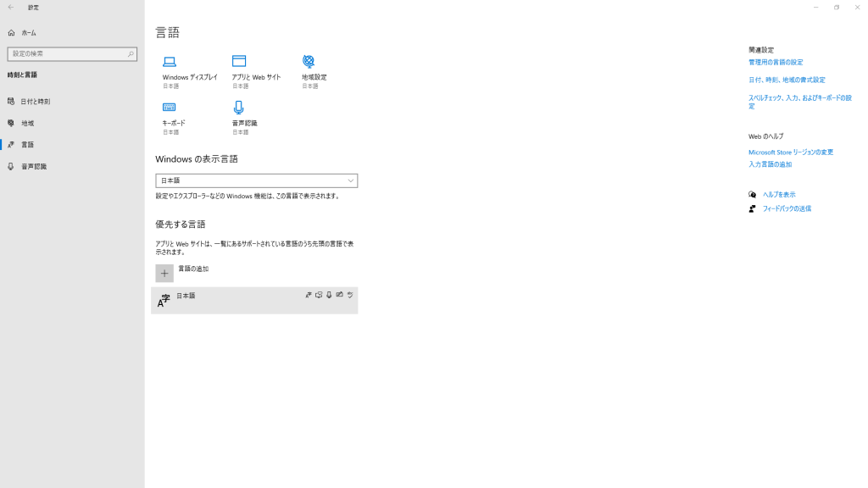The width and height of the screenshot is (868, 488).
Task: Click the text-to-speech feature icon in 日本語 row
Action: (x=319, y=295)
